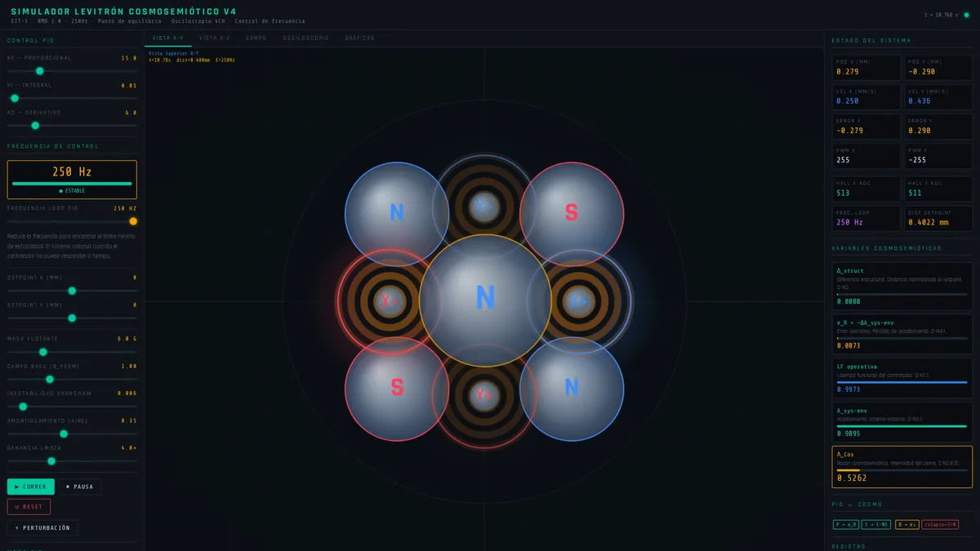Viewport: 980px width, 551px height.
Task: Click the Inestabilidad Earnshaw slider handle
Action: 23,406
